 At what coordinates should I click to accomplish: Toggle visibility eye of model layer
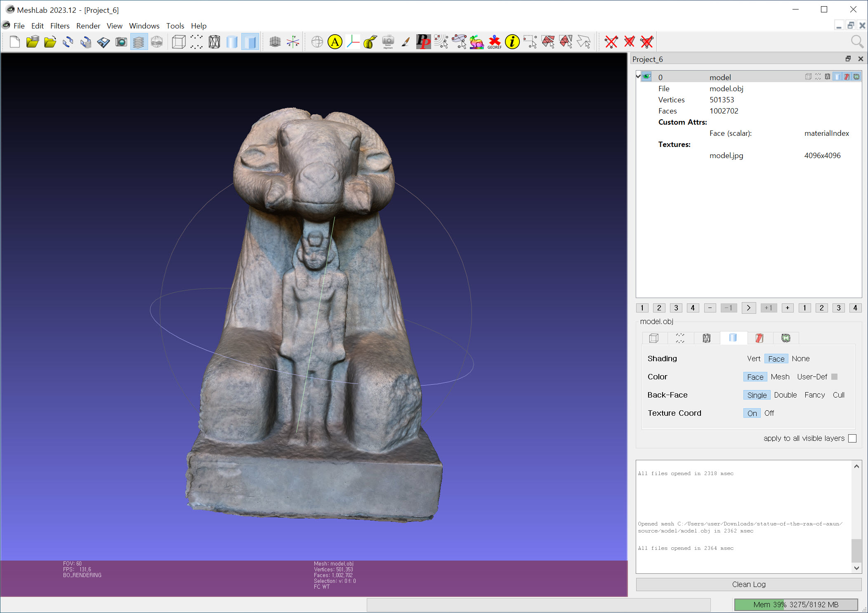[x=647, y=76]
